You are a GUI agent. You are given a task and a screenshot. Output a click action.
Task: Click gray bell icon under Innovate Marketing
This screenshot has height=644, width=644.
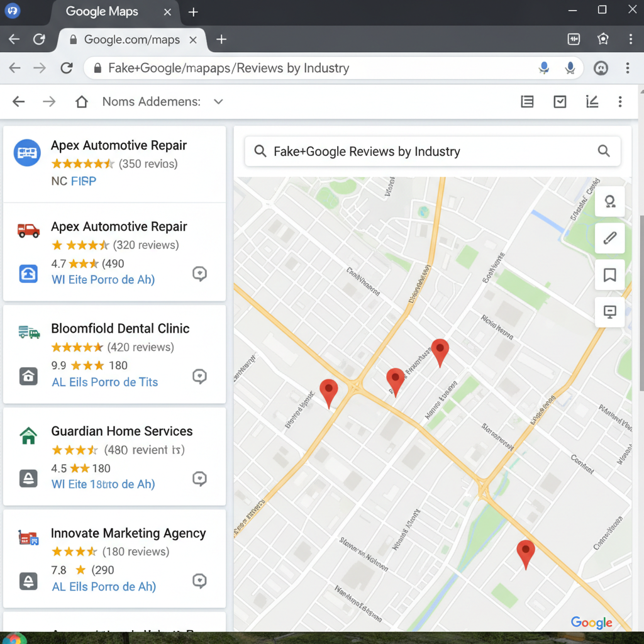coord(28,581)
